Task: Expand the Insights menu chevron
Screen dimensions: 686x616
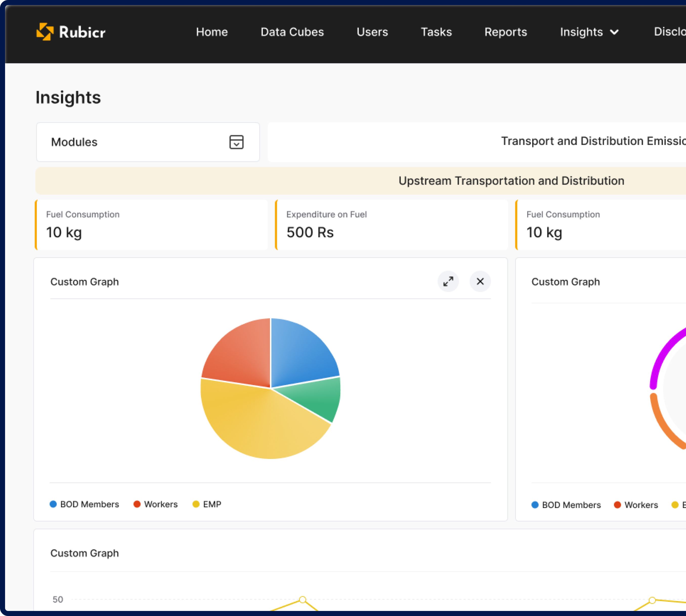Action: click(x=614, y=32)
